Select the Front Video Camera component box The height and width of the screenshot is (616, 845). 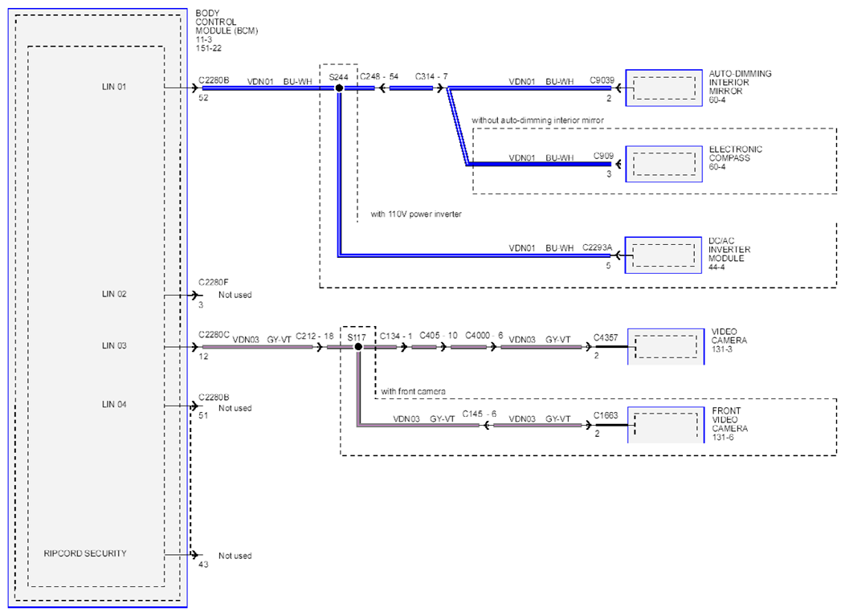click(666, 425)
